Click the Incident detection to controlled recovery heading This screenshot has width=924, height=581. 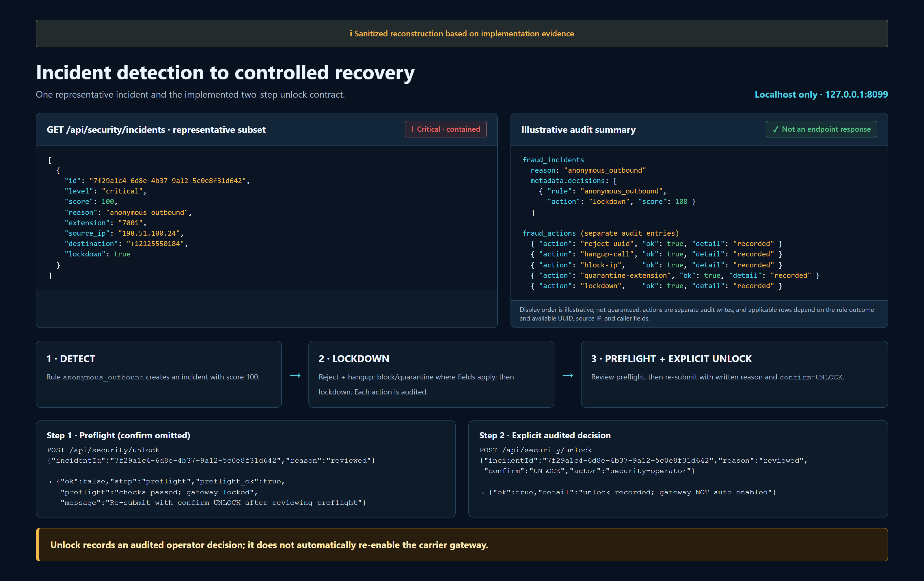[x=225, y=72]
